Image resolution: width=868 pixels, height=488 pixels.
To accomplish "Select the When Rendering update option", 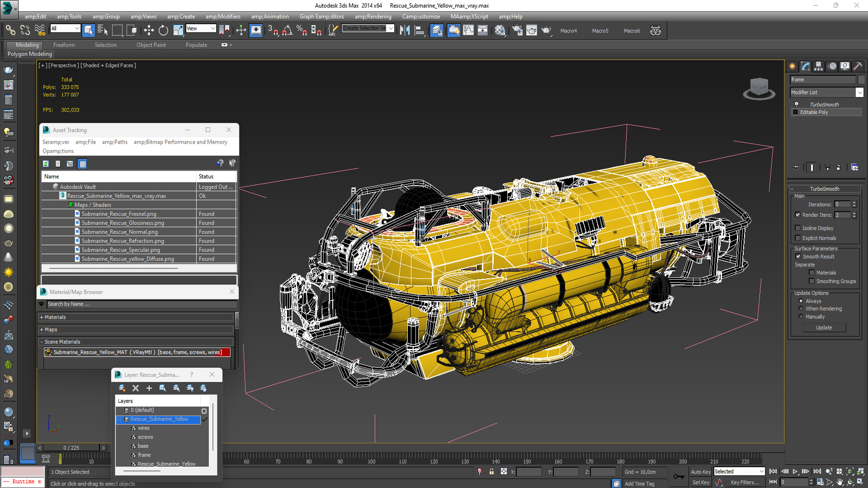I will [801, 309].
